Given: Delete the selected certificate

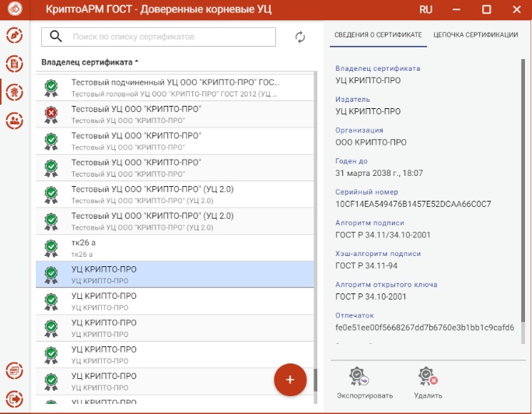Looking at the screenshot, I should coord(428,383).
